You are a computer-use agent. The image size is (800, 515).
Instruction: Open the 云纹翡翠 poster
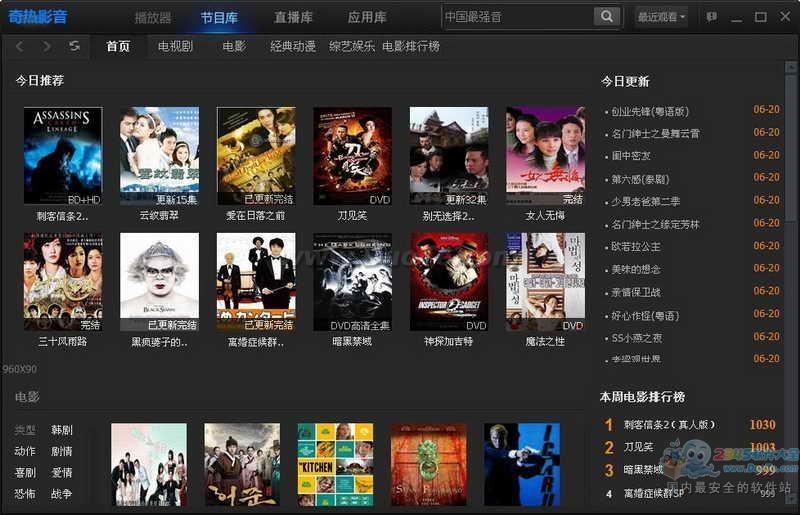(x=159, y=156)
